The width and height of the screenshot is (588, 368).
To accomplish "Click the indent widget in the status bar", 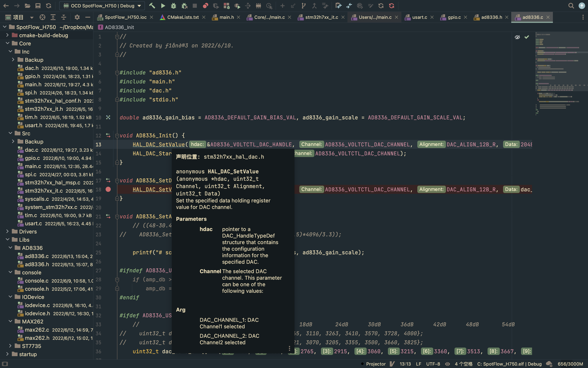I will [463, 364].
